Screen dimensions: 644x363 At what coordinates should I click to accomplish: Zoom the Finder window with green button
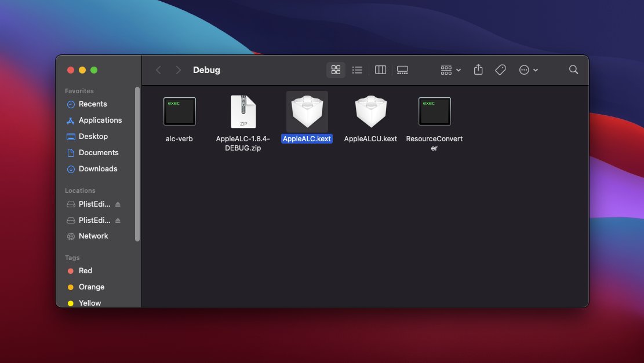tap(94, 70)
